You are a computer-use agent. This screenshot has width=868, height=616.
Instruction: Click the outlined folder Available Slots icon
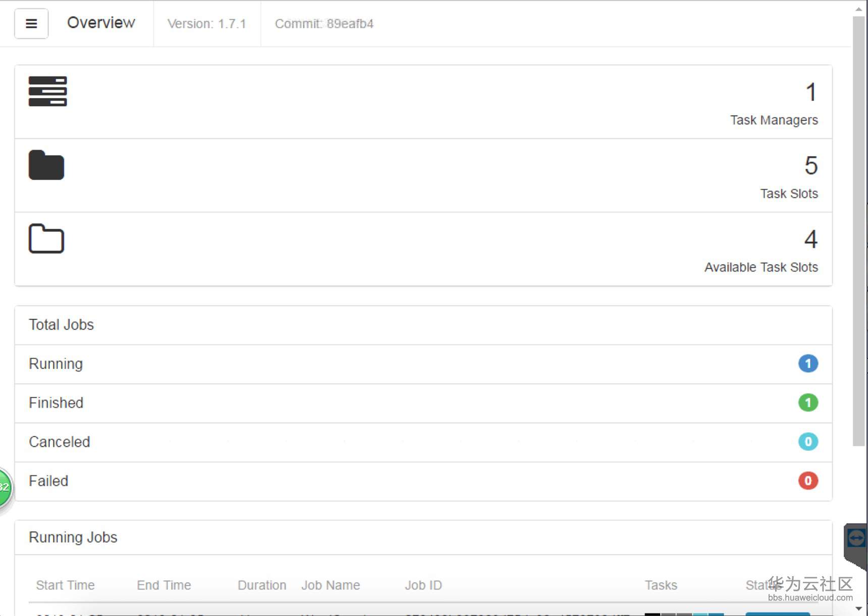46,238
